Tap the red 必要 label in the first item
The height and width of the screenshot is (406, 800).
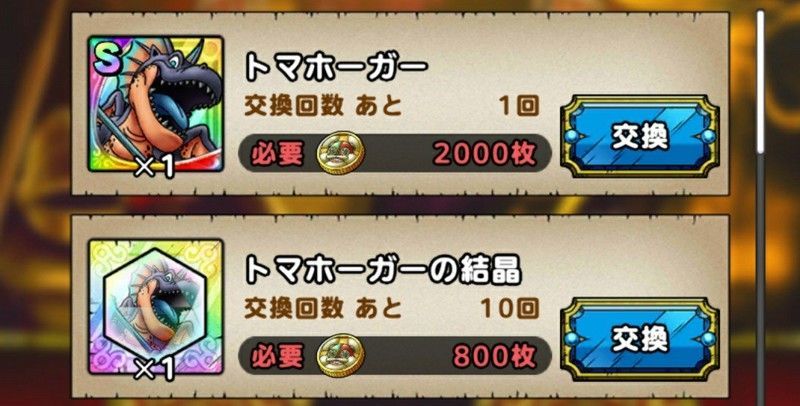click(277, 153)
